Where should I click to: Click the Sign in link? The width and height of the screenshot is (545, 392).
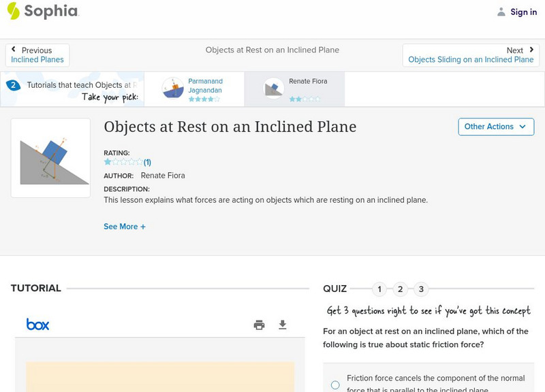pos(523,12)
